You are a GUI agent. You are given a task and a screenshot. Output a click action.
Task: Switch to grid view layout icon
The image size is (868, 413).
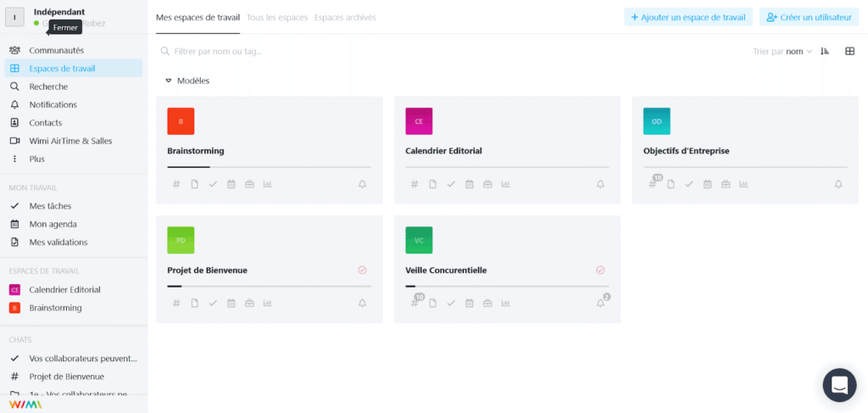pyautogui.click(x=849, y=52)
